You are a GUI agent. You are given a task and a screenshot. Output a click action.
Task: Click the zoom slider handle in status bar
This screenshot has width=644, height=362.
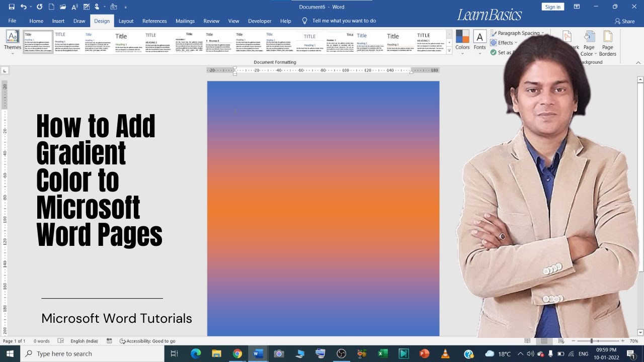point(592,341)
